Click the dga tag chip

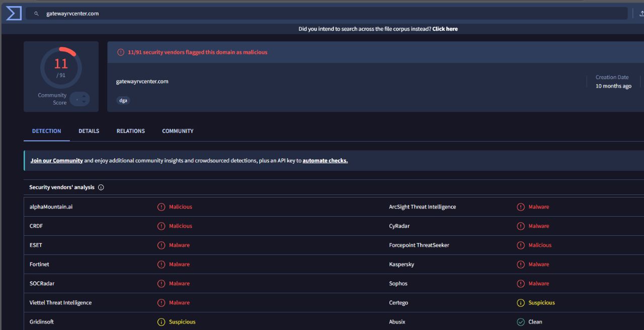(x=123, y=100)
